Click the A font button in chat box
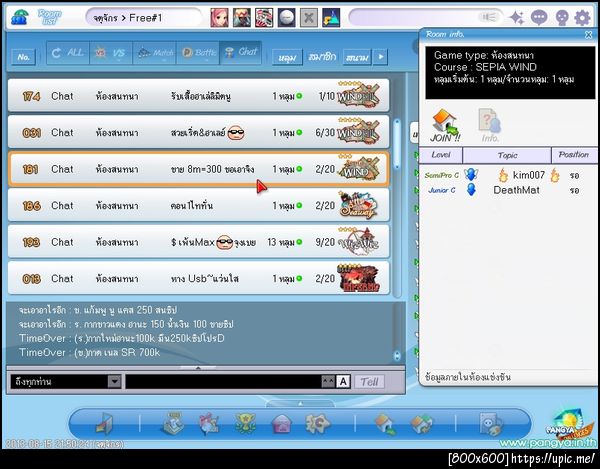600x469 pixels. coord(343,381)
